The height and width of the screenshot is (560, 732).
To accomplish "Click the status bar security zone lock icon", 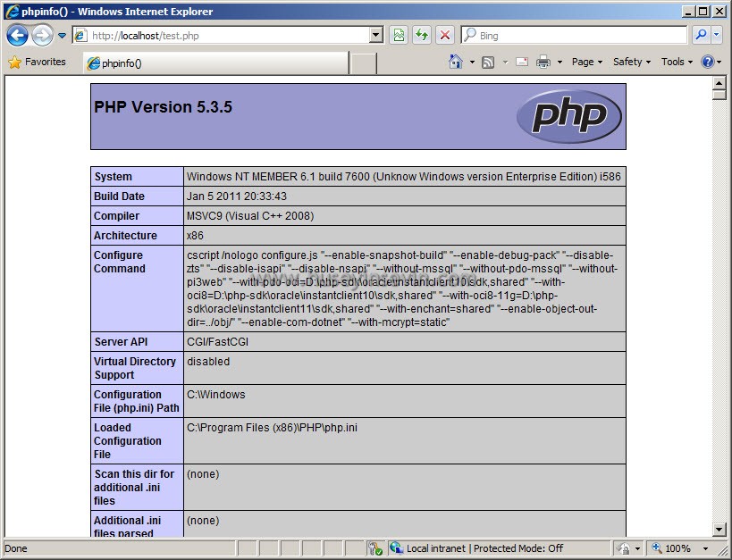I will point(624,548).
